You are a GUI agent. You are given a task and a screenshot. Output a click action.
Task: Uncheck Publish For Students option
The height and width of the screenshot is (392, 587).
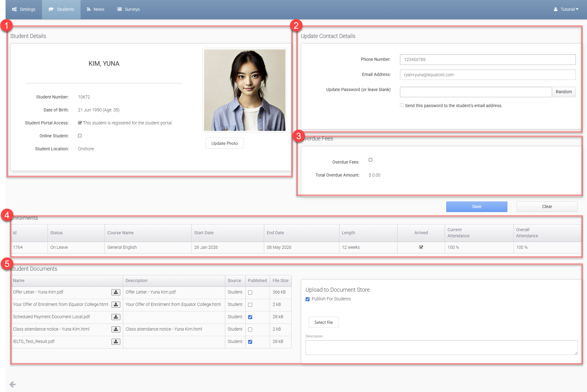(307, 299)
